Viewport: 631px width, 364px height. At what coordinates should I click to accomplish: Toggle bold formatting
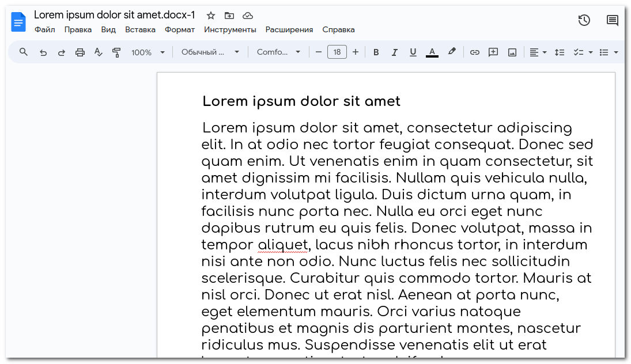point(376,52)
